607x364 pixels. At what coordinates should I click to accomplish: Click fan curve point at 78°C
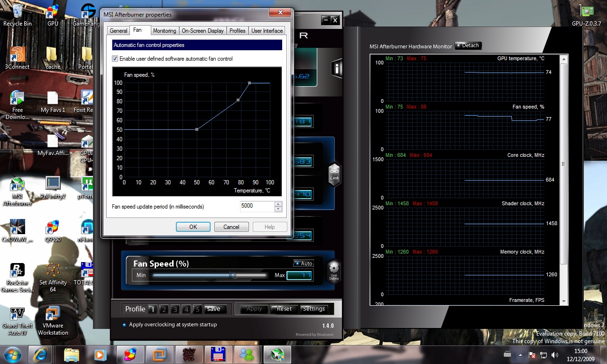point(238,100)
